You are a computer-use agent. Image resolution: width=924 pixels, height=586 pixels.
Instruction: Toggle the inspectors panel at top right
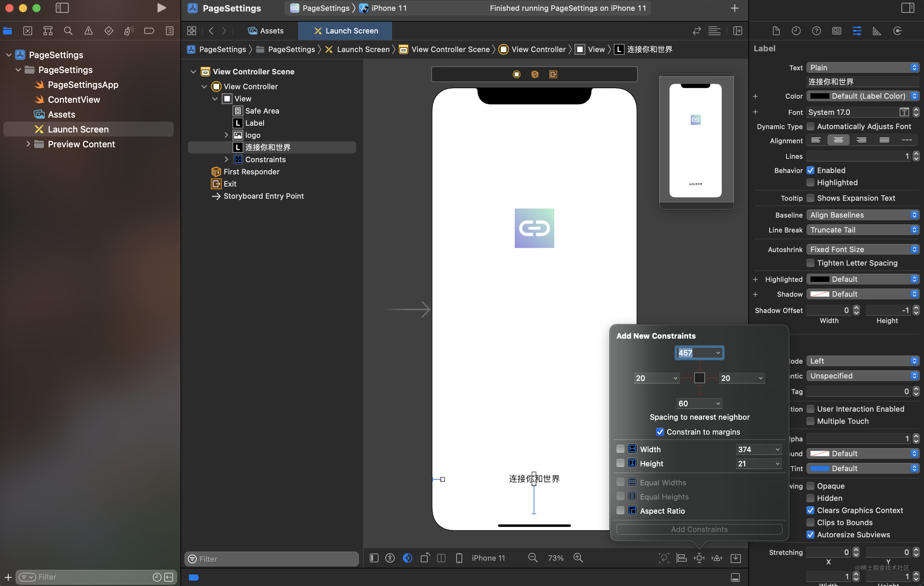[x=908, y=8]
